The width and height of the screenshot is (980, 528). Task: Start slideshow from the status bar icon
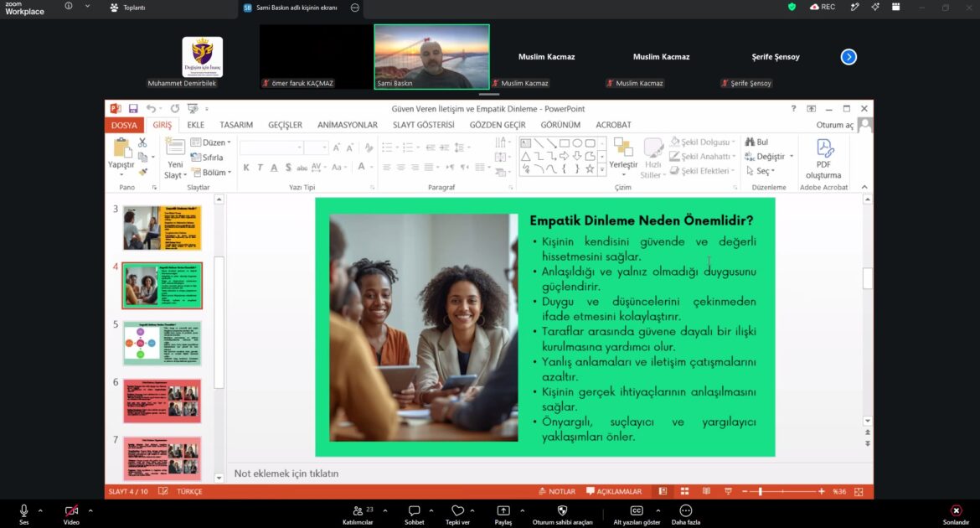(x=728, y=492)
